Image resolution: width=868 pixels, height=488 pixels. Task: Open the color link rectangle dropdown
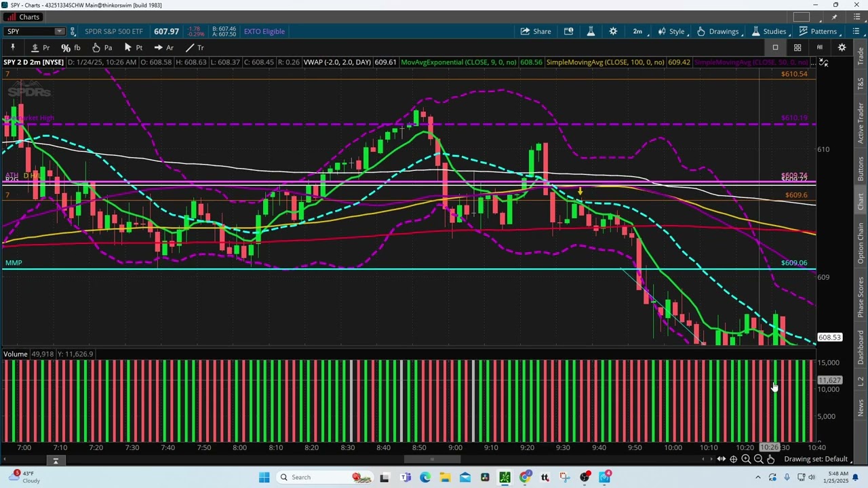(x=802, y=17)
